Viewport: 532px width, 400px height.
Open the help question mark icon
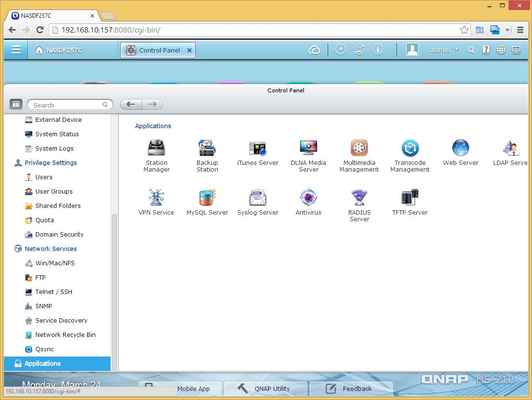(486, 50)
